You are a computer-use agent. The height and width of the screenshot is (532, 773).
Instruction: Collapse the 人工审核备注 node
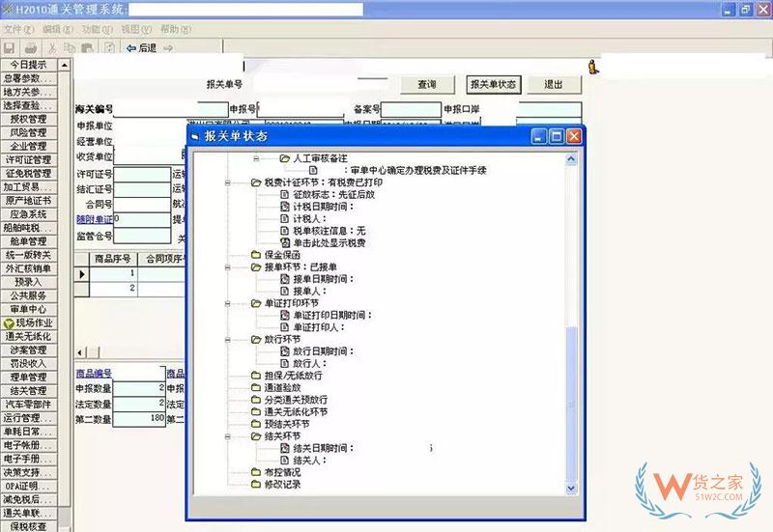[256, 158]
